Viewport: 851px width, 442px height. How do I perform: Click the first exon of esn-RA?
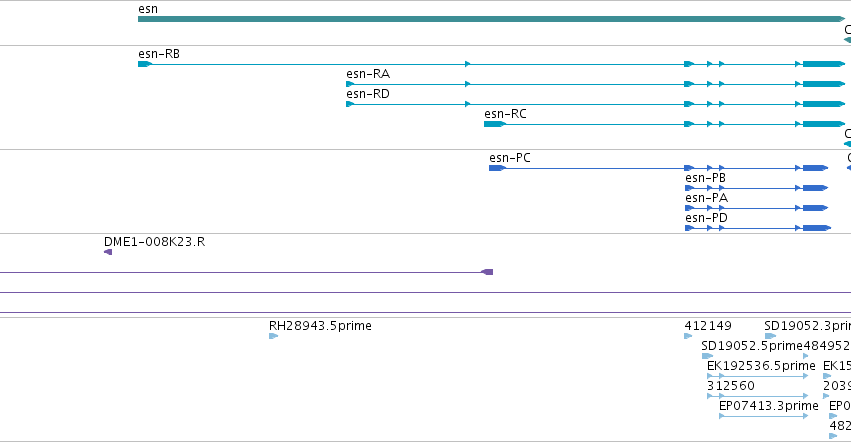tap(350, 84)
